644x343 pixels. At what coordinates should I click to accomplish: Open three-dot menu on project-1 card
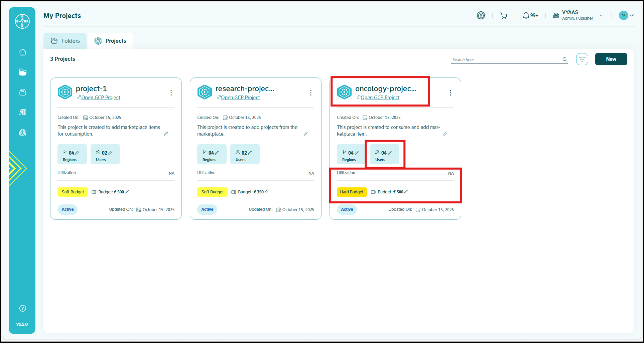point(171,93)
